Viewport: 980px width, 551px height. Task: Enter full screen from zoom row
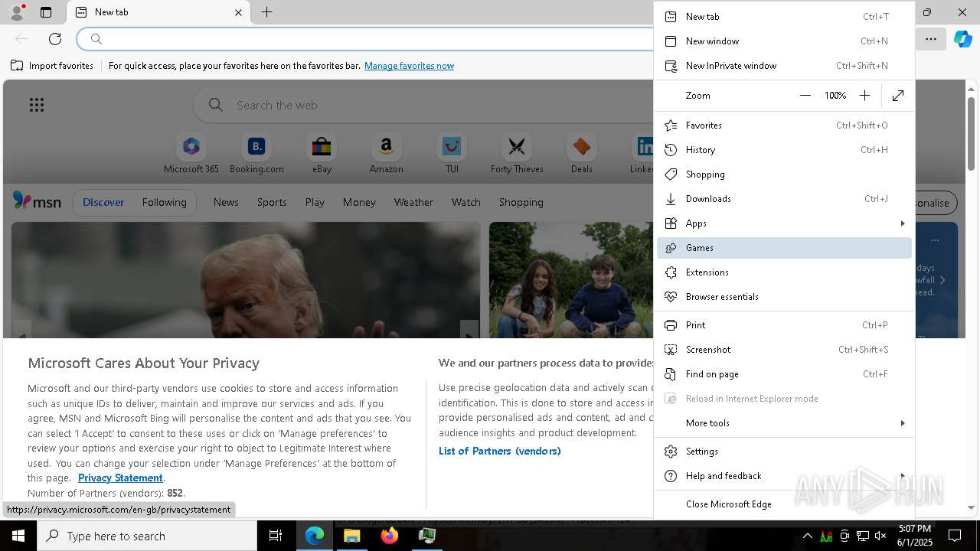point(898,96)
